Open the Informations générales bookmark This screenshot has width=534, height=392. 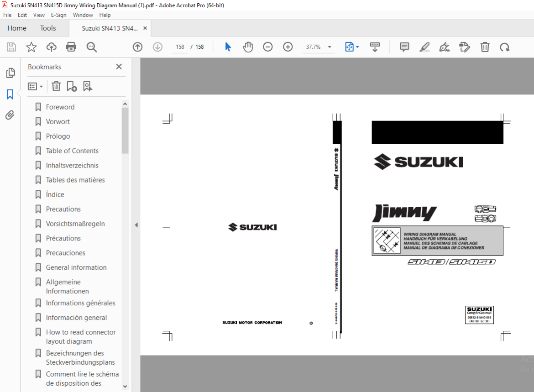[x=80, y=303]
